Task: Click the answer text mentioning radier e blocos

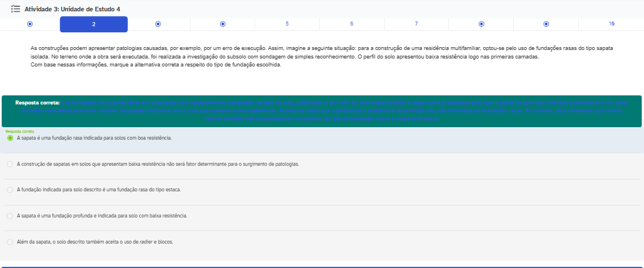Action: (x=95, y=242)
